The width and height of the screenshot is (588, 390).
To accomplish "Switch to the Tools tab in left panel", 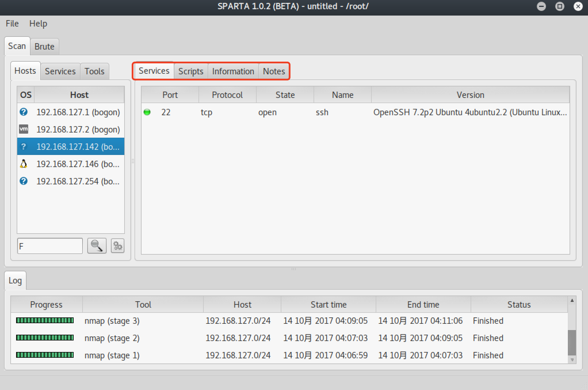I will (x=94, y=71).
